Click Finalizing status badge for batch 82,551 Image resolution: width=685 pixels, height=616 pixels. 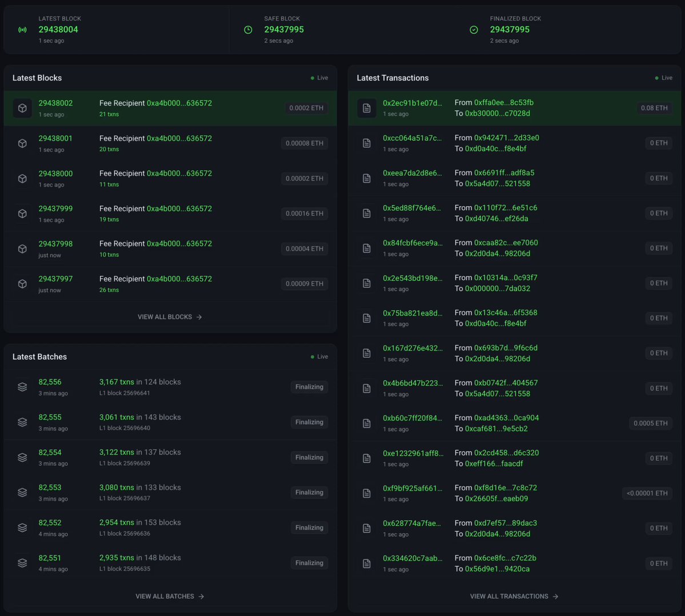(x=309, y=563)
